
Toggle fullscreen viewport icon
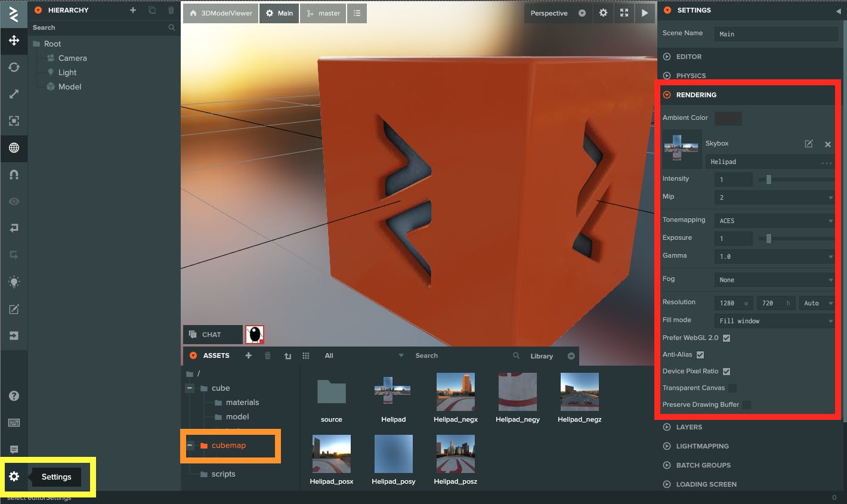point(624,13)
